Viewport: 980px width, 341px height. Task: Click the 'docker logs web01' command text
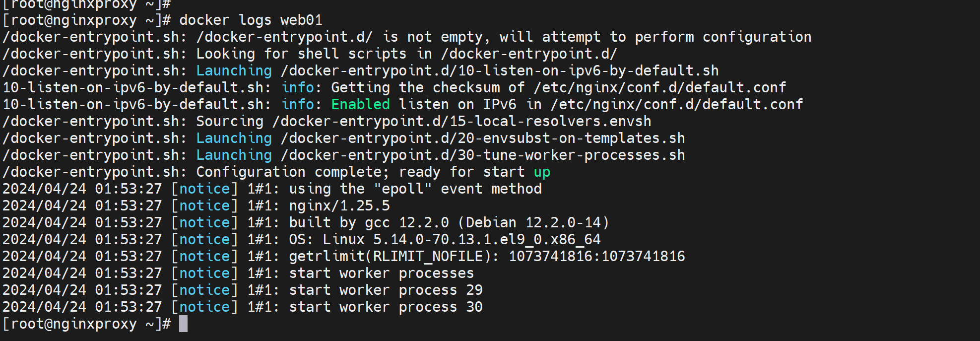(251, 20)
